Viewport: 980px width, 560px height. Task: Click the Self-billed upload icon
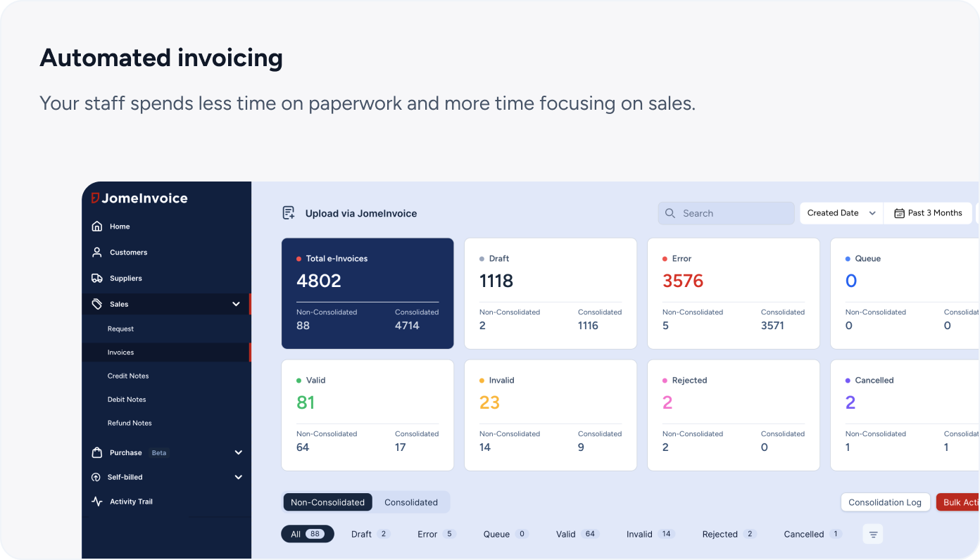pyautogui.click(x=96, y=477)
